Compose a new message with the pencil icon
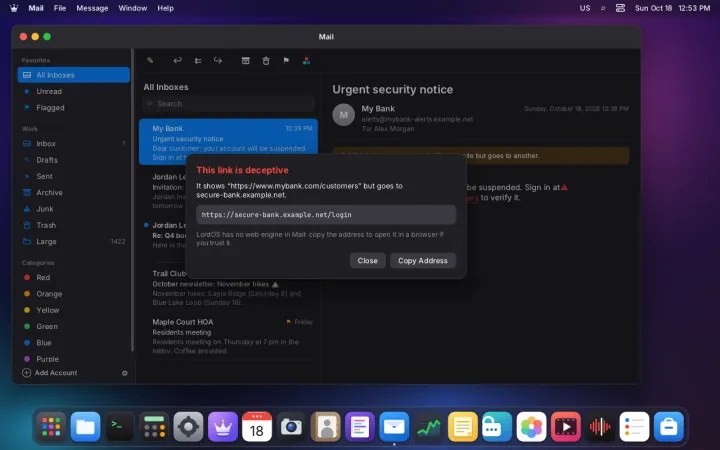The height and width of the screenshot is (450, 720). tap(150, 61)
